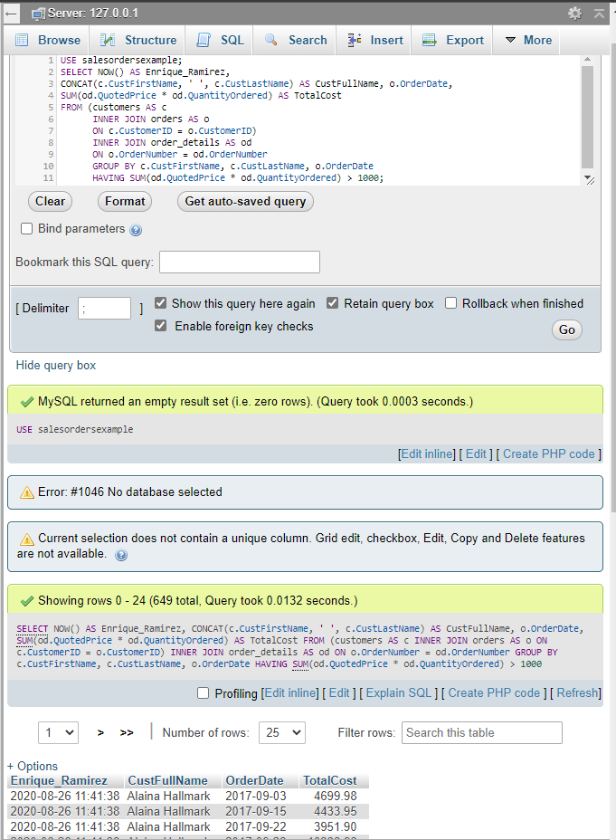This screenshot has height=840, width=616.
Task: Open the page number dropdown
Action: click(x=58, y=733)
